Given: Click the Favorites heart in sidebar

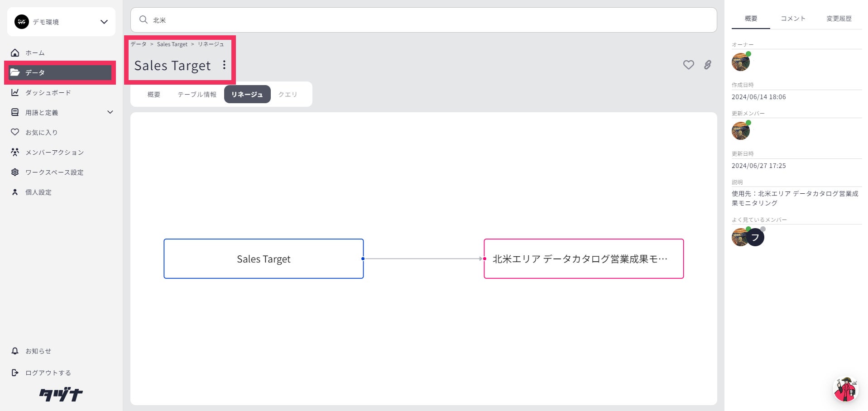Looking at the screenshot, I should pyautogui.click(x=15, y=132).
